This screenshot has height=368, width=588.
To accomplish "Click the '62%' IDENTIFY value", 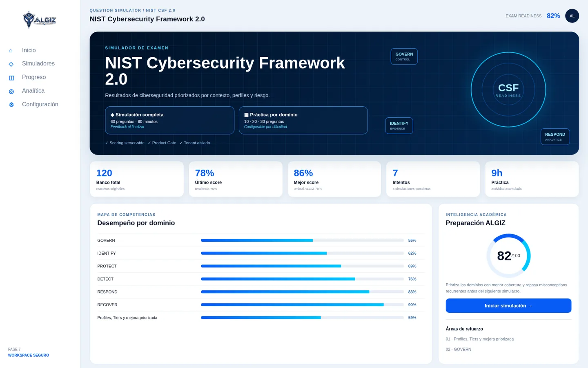I will click(412, 253).
